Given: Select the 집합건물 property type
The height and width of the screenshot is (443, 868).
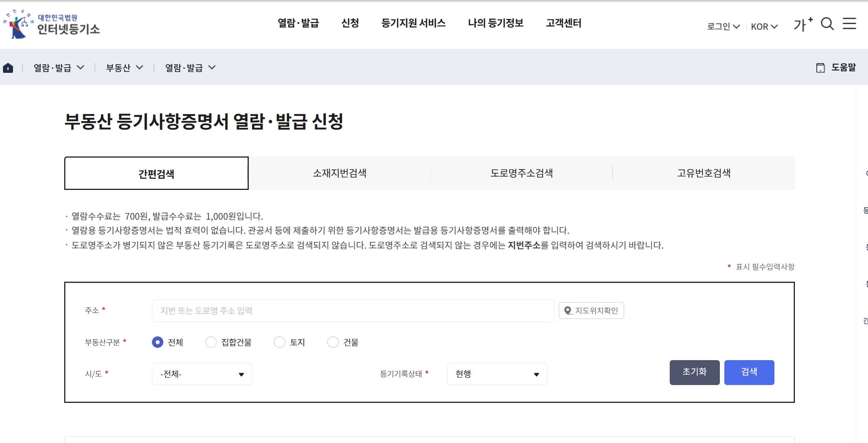Looking at the screenshot, I should [x=211, y=342].
